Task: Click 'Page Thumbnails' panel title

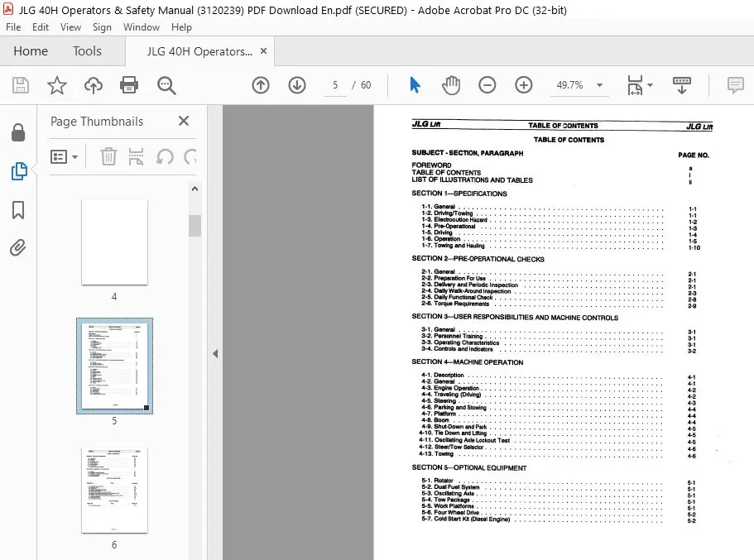Action: pos(97,122)
